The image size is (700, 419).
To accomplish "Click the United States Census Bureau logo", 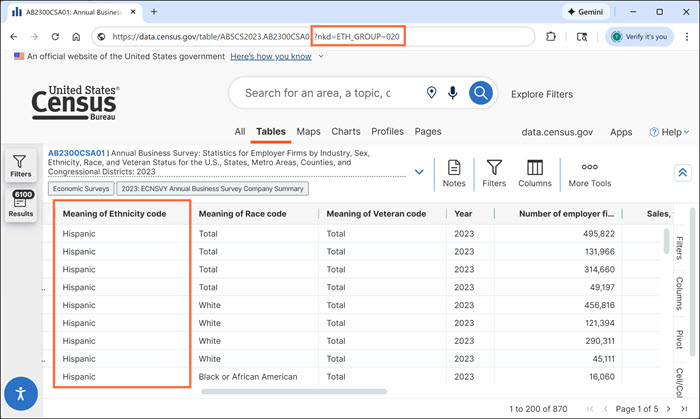I will pos(75,103).
